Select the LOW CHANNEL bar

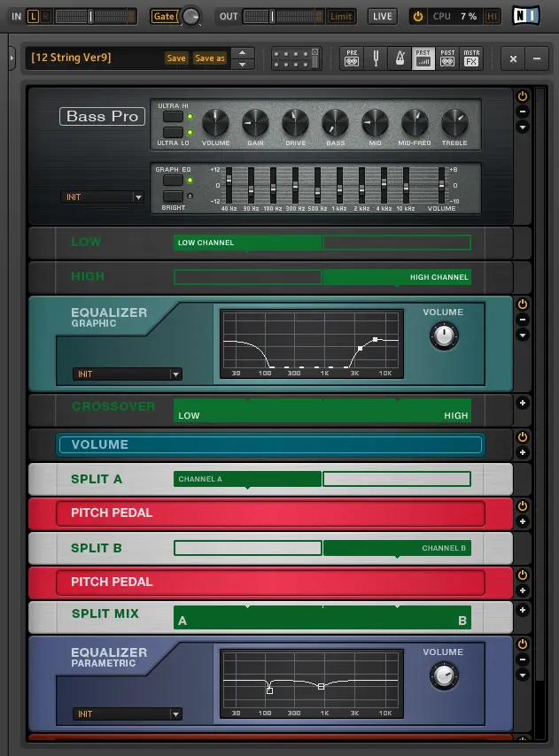(247, 243)
